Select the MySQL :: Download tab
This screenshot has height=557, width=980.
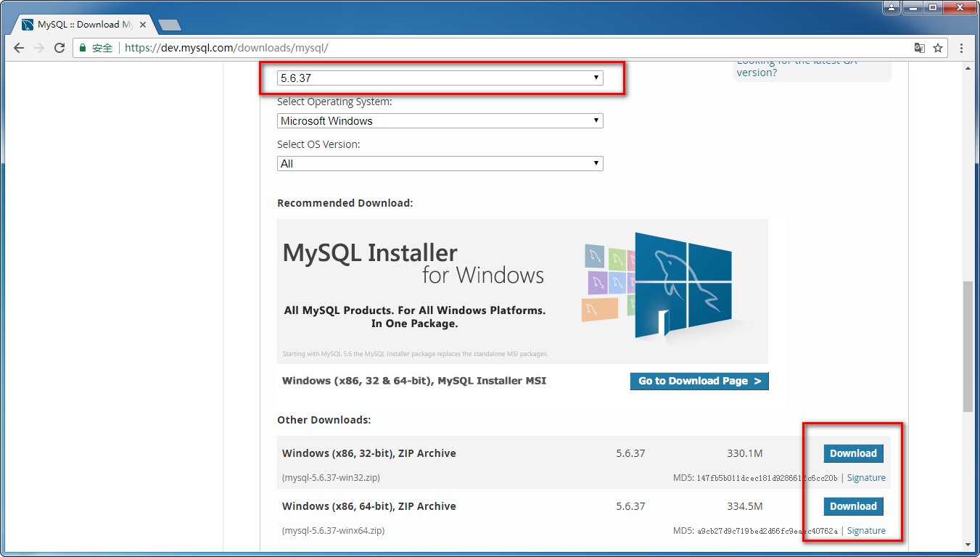coord(85,25)
